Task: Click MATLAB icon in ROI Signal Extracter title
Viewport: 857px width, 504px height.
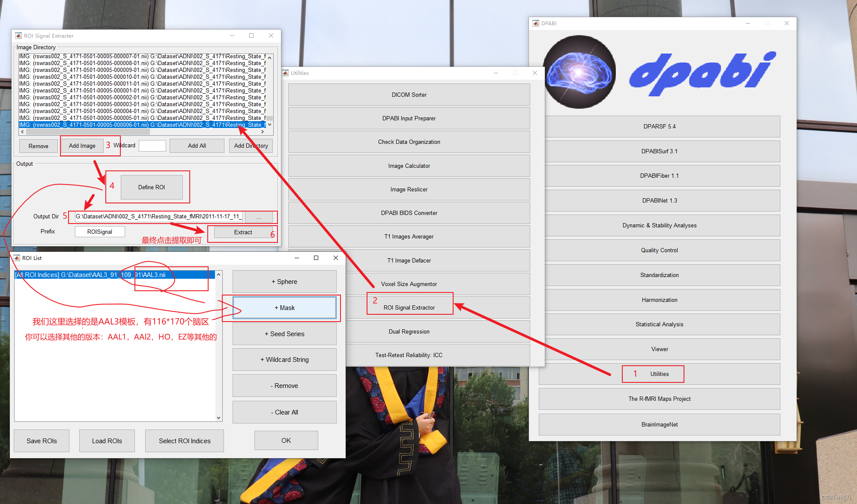Action: click(18, 36)
